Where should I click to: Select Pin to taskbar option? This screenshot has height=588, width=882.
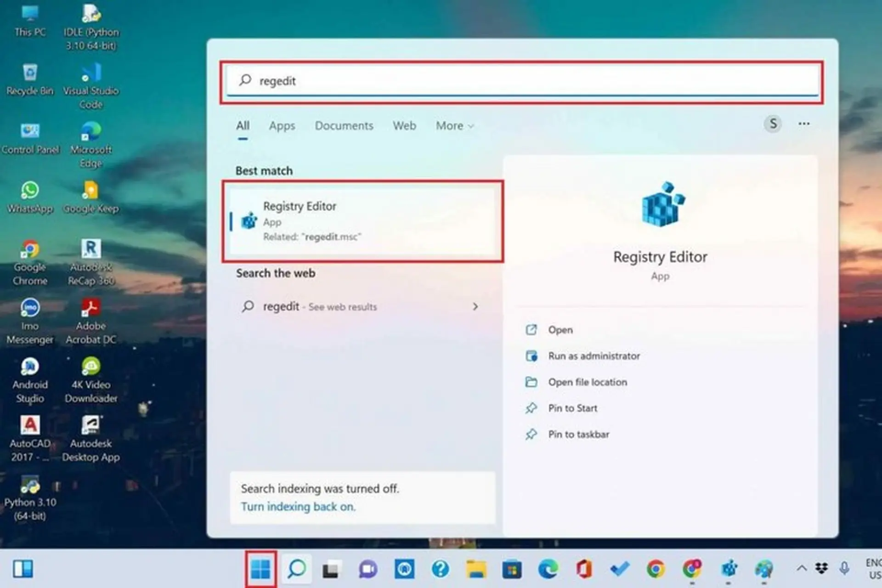(567, 435)
